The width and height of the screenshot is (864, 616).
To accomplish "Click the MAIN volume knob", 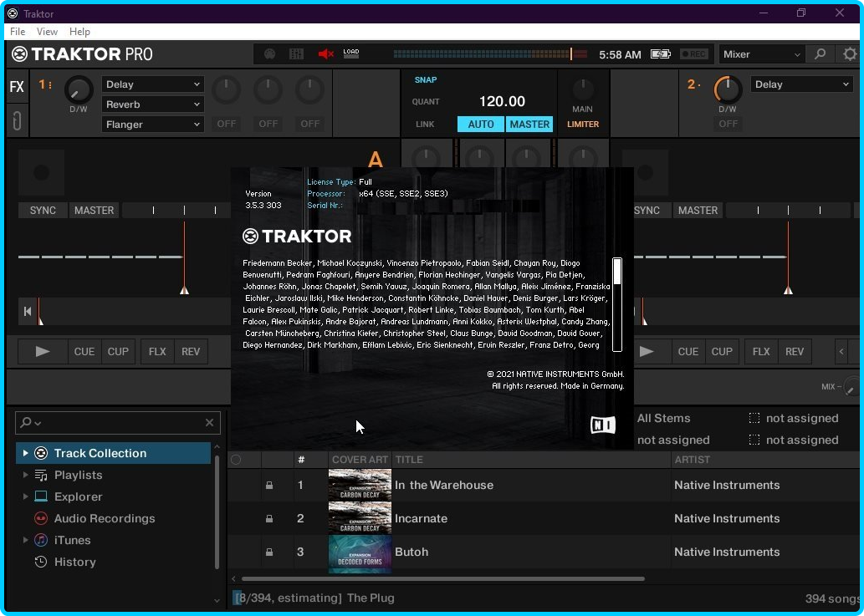I will (582, 89).
